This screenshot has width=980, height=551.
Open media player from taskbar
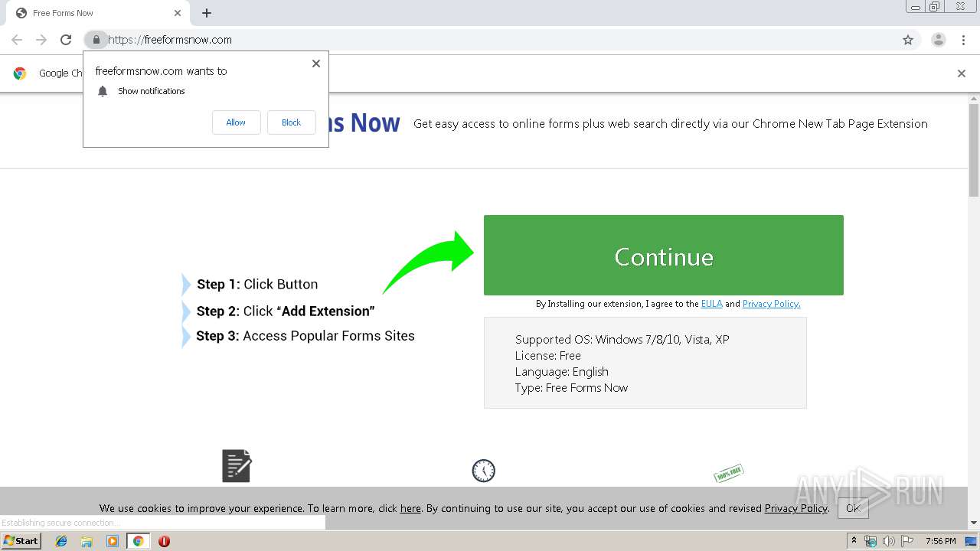113,541
